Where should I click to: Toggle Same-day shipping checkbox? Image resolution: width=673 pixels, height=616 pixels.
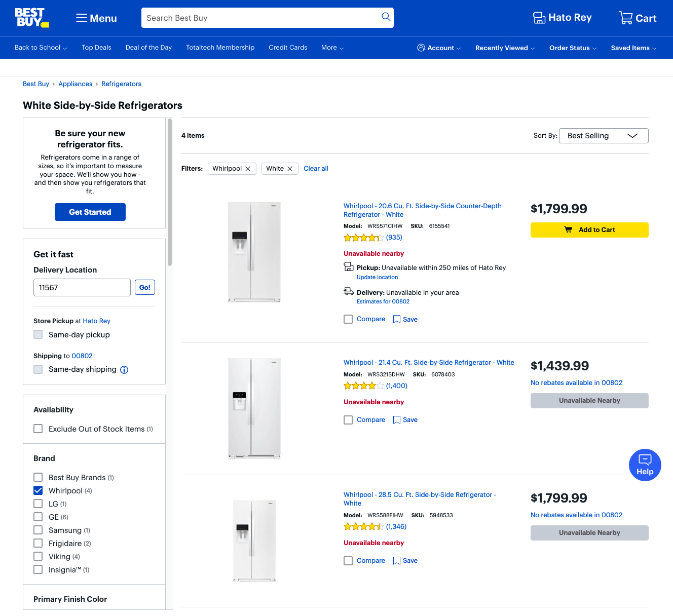point(38,369)
